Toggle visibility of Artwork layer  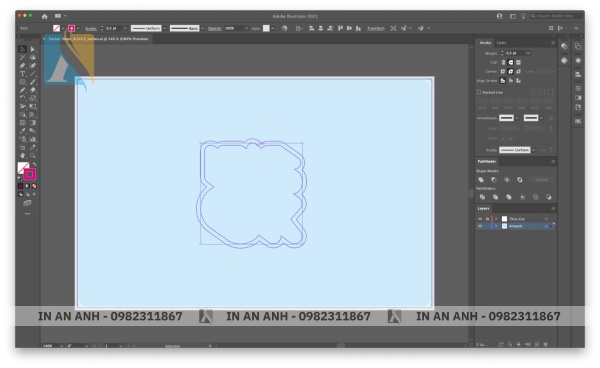(x=480, y=226)
